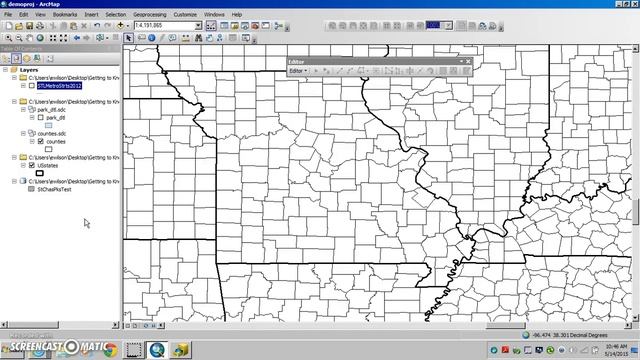The height and width of the screenshot is (360, 640).
Task: Open the File menu
Action: 8,14
